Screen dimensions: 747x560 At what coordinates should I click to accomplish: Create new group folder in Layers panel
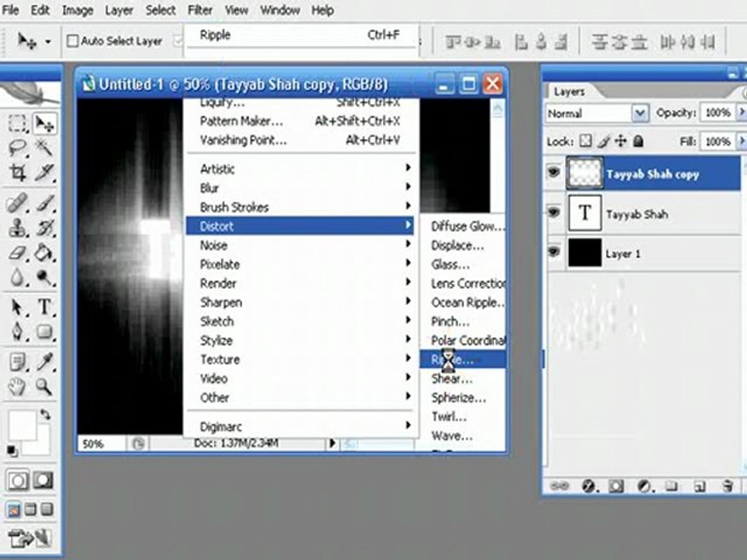click(672, 485)
